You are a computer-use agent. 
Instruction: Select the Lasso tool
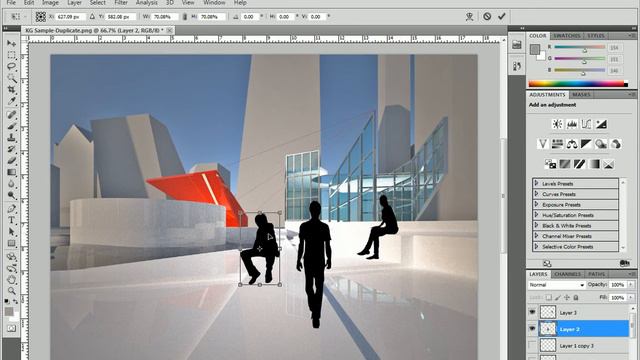(x=11, y=67)
